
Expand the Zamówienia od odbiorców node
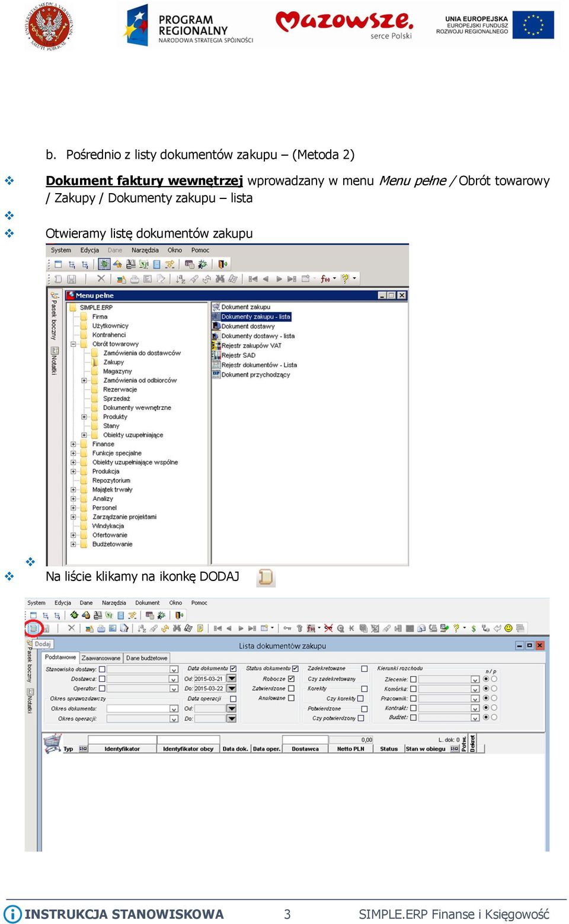point(84,380)
